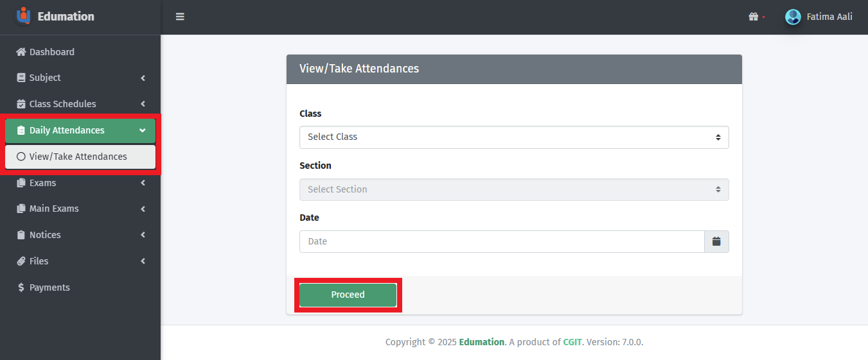
Task: Open the Main Exams menu item
Action: [x=54, y=209]
